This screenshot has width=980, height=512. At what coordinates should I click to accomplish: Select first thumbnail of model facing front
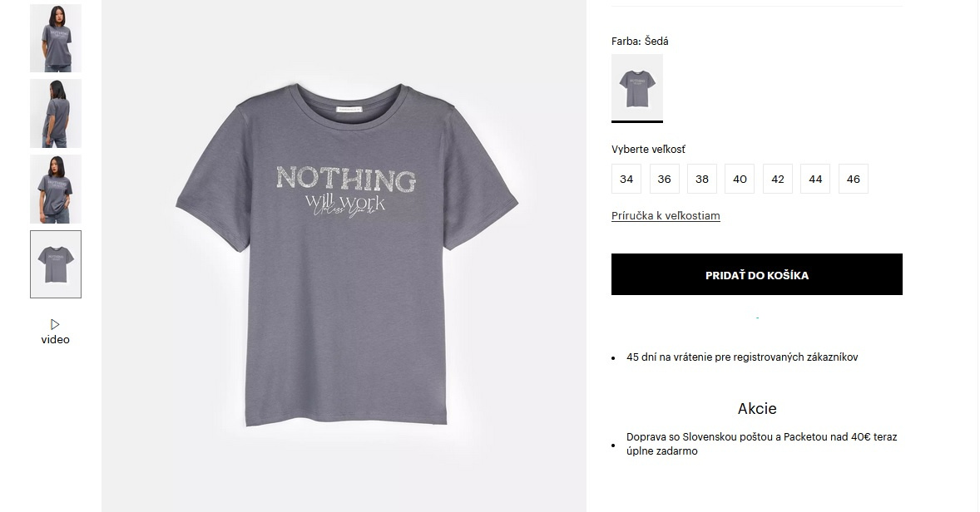[x=56, y=38]
